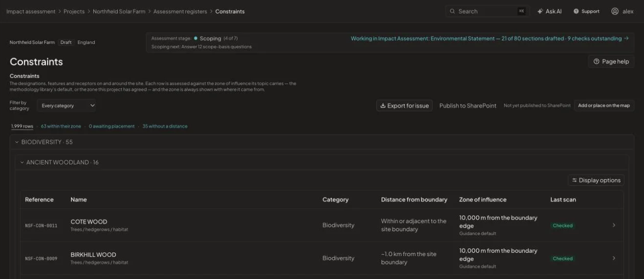The height and width of the screenshot is (279, 644).
Task: Click Checked status for COTE WOOD
Action: click(x=562, y=226)
